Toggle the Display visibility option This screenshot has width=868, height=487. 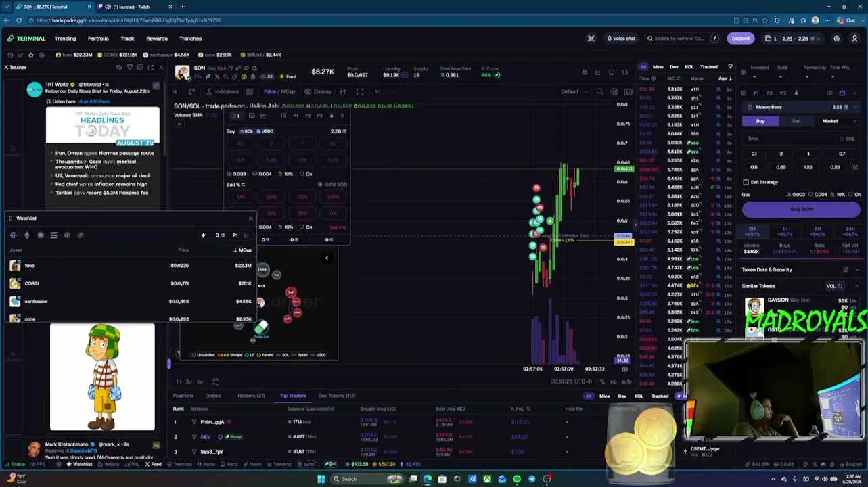pos(318,91)
